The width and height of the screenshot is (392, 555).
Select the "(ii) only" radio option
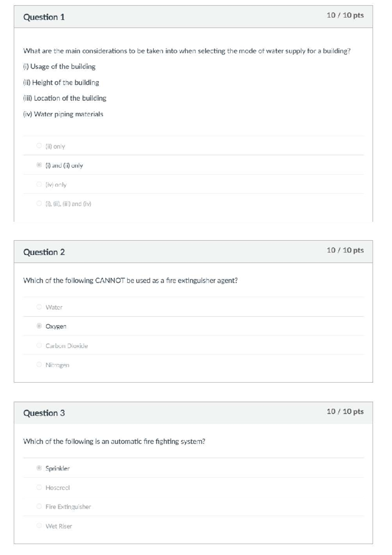coord(39,145)
